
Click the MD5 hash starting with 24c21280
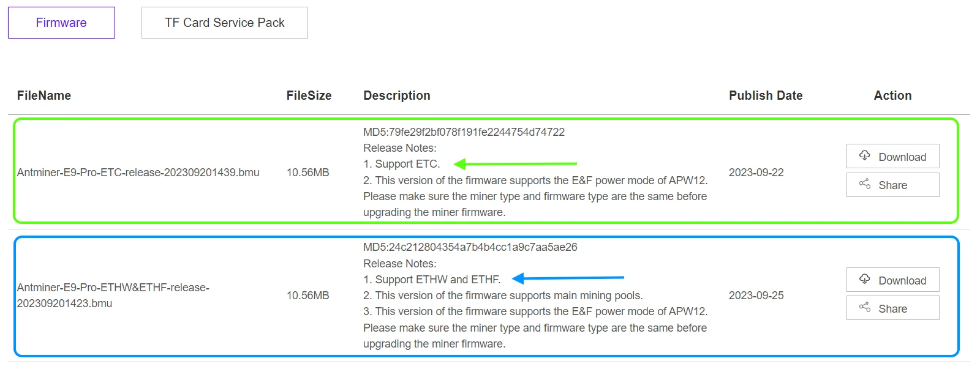470,247
